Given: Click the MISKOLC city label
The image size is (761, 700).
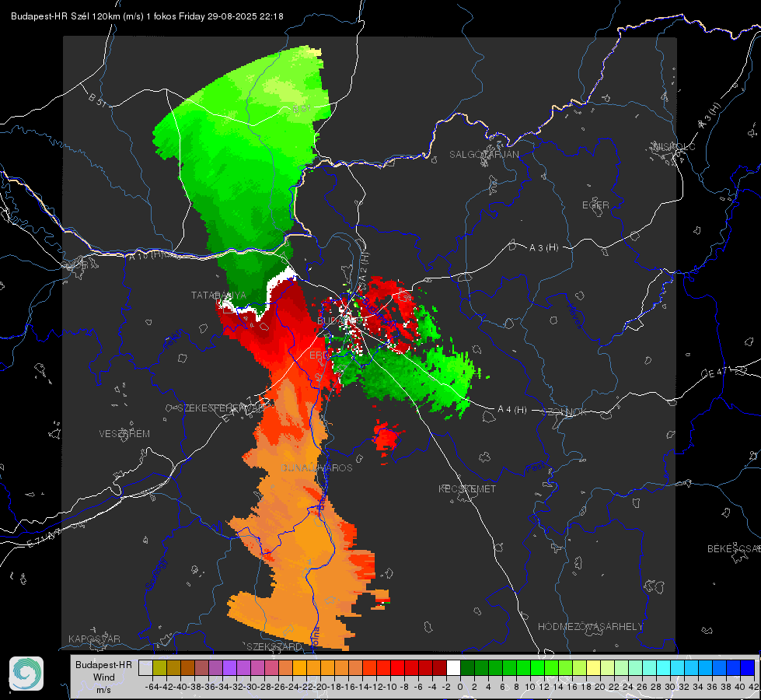Looking at the screenshot, I should tap(674, 146).
